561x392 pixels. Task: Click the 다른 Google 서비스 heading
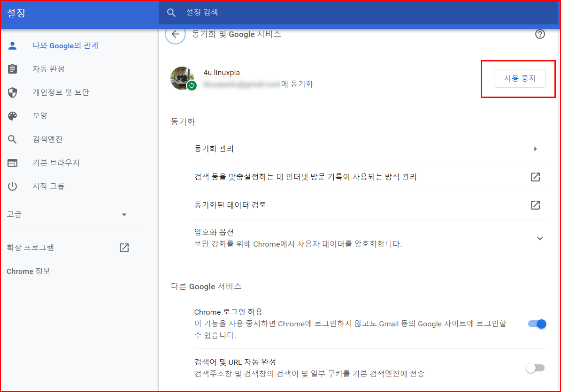[x=206, y=286]
